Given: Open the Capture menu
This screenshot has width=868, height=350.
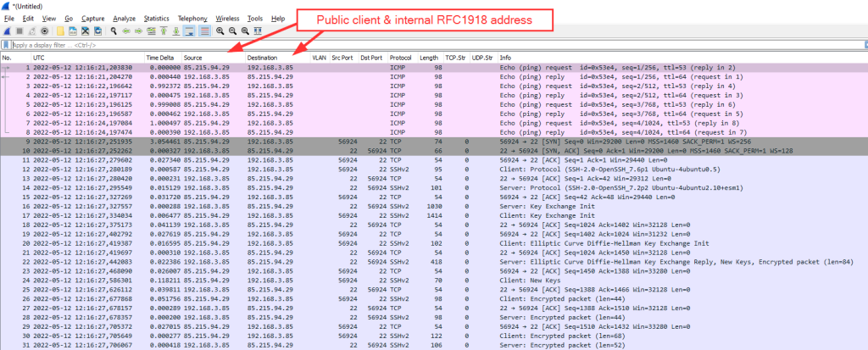Looking at the screenshot, I should (x=92, y=19).
